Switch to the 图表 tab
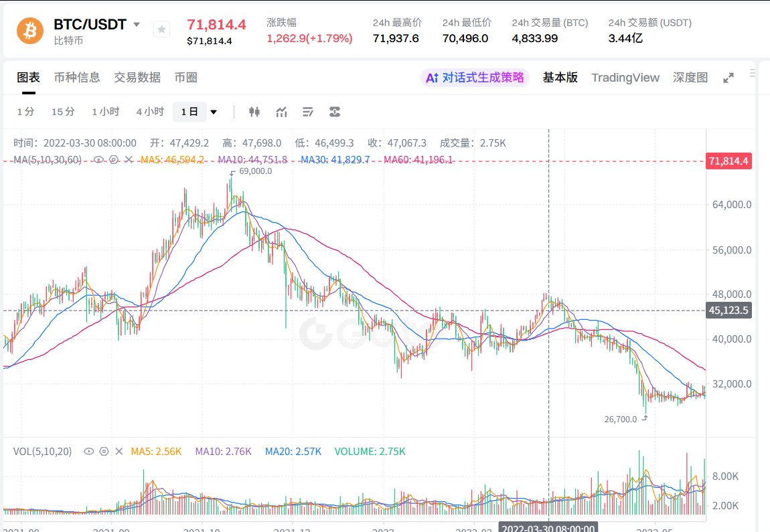The height and width of the screenshot is (532, 770). (29, 78)
